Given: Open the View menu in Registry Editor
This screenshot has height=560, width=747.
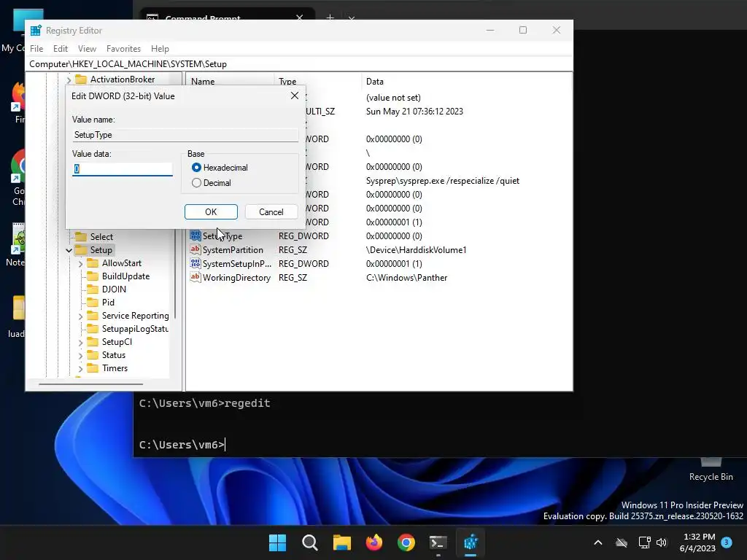Looking at the screenshot, I should pos(87,49).
